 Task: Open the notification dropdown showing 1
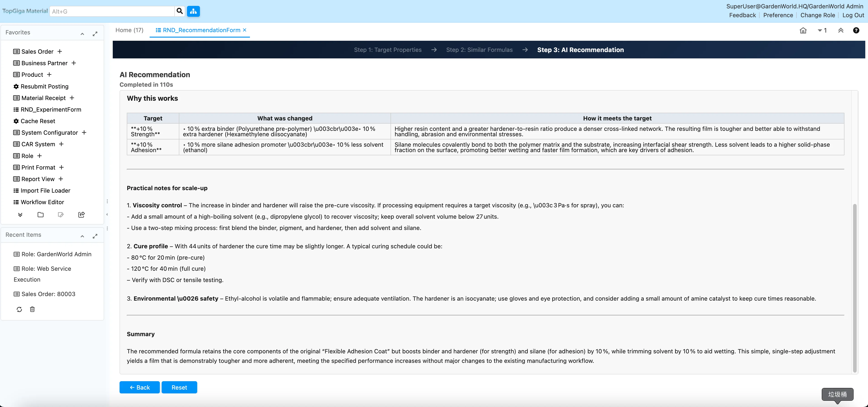(822, 30)
